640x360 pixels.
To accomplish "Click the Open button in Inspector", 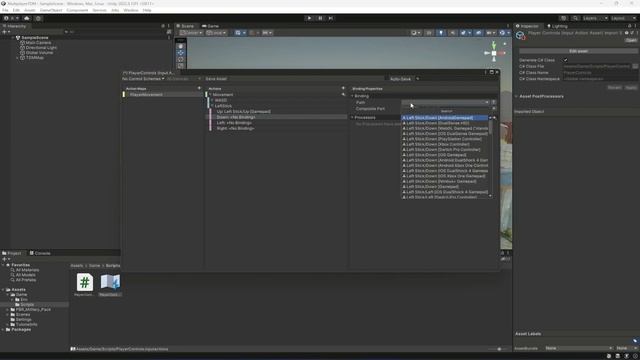I will pos(631,40).
